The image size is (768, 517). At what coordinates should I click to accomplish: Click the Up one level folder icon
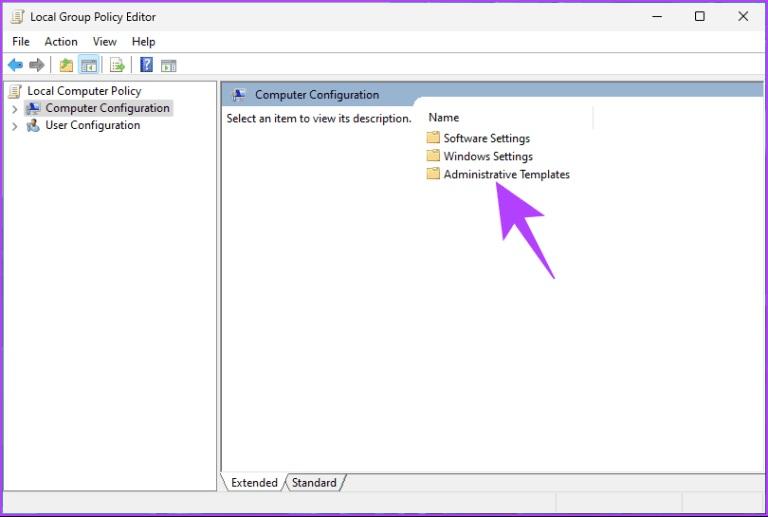[x=66, y=65]
